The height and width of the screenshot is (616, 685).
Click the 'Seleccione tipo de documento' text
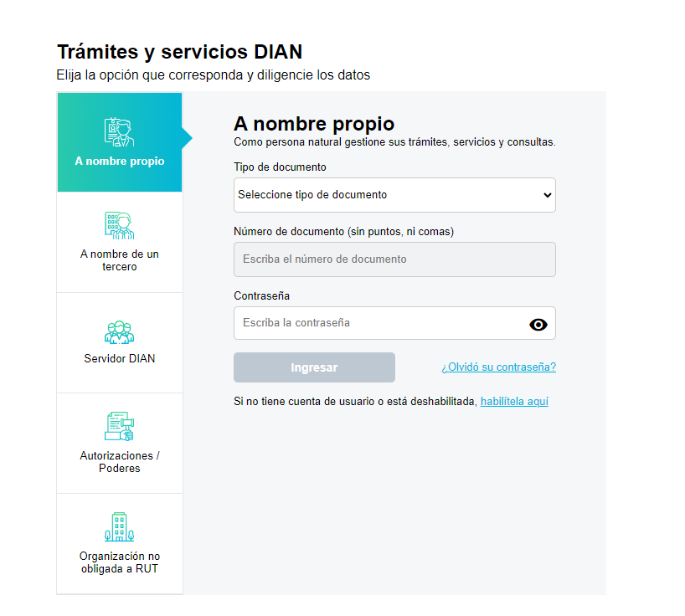click(x=312, y=195)
